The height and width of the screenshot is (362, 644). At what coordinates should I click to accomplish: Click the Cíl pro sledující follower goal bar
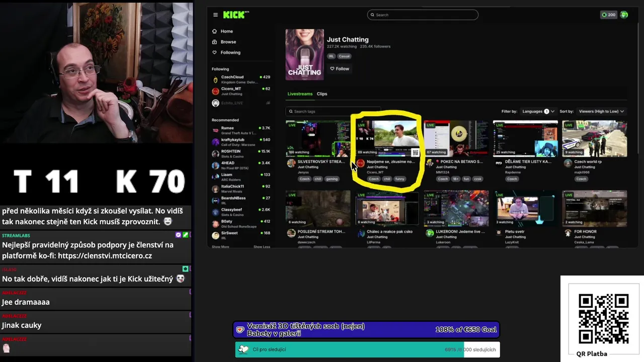click(x=367, y=349)
